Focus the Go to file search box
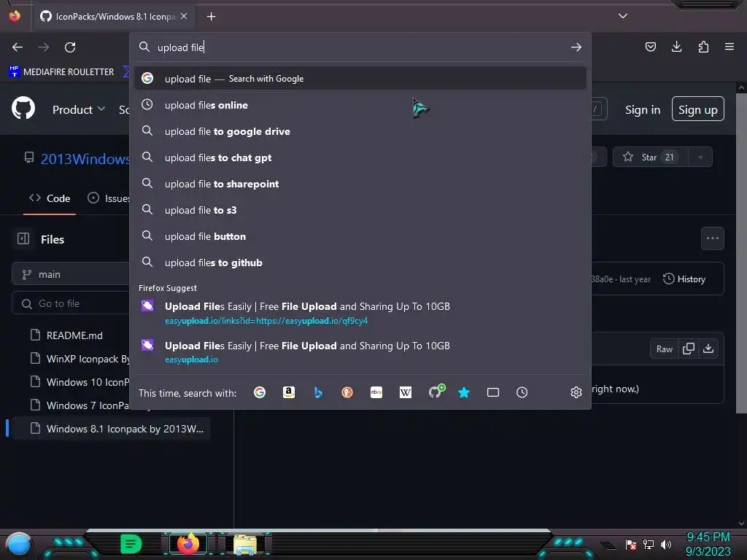The image size is (747, 560). (71, 303)
